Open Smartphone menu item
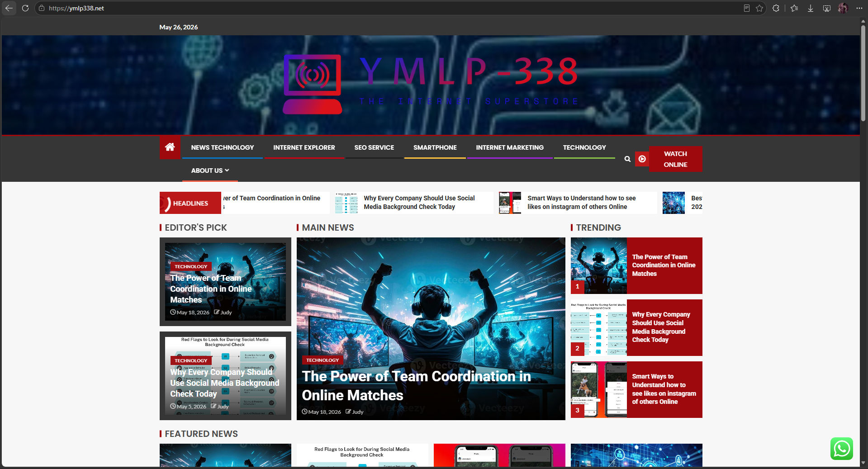 click(435, 147)
